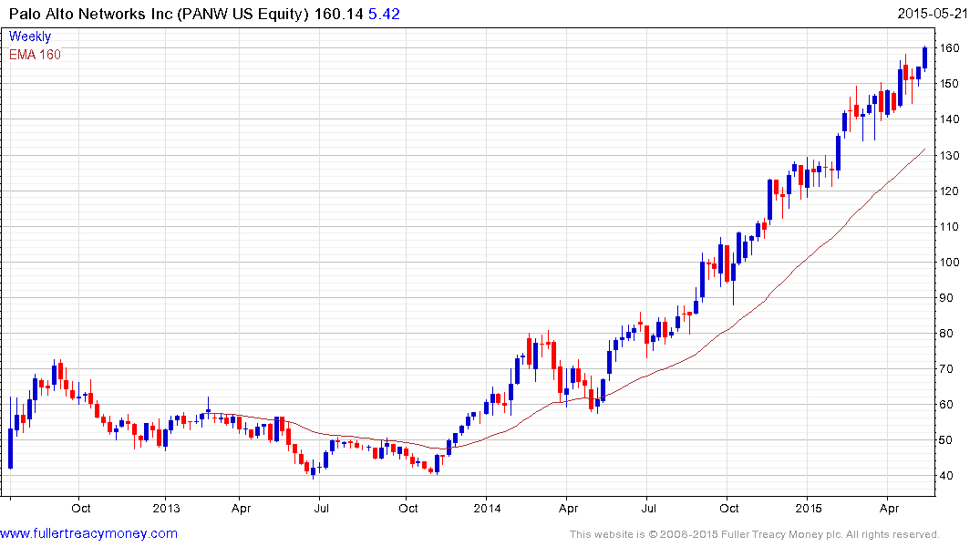Click the 40 price axis label

click(x=949, y=476)
